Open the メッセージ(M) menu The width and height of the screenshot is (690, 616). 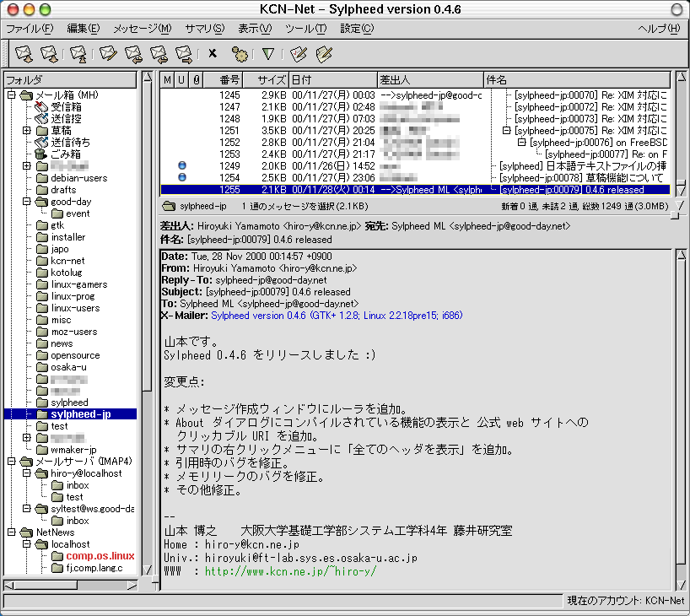[x=142, y=29]
